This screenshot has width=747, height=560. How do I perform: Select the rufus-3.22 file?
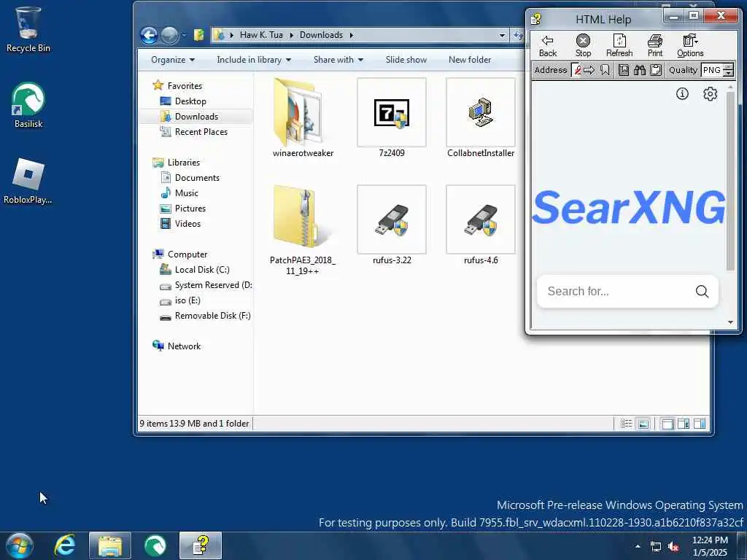coord(392,225)
